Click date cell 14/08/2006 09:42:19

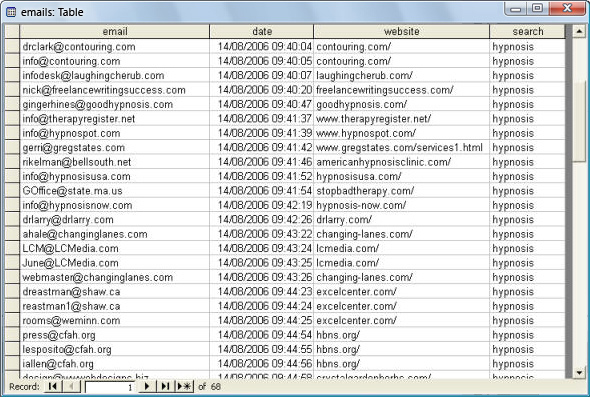tap(262, 205)
